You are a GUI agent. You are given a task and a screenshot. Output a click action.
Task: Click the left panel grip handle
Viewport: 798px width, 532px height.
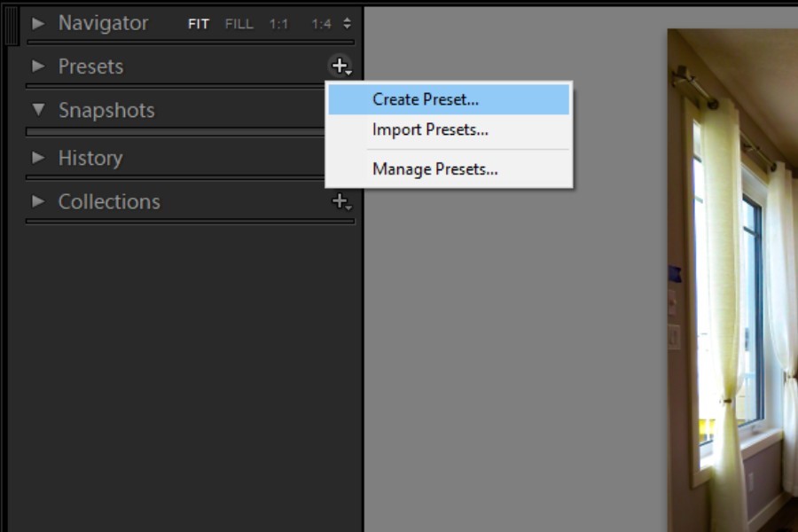click(11, 25)
